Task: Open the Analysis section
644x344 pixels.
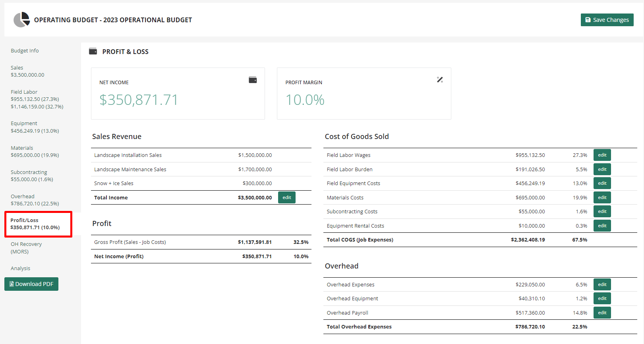Action: 21,268
